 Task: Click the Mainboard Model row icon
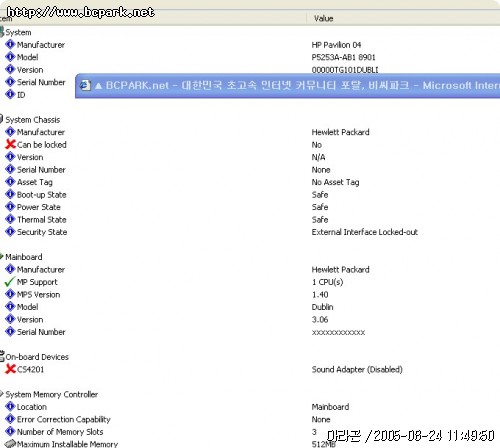coord(10,307)
